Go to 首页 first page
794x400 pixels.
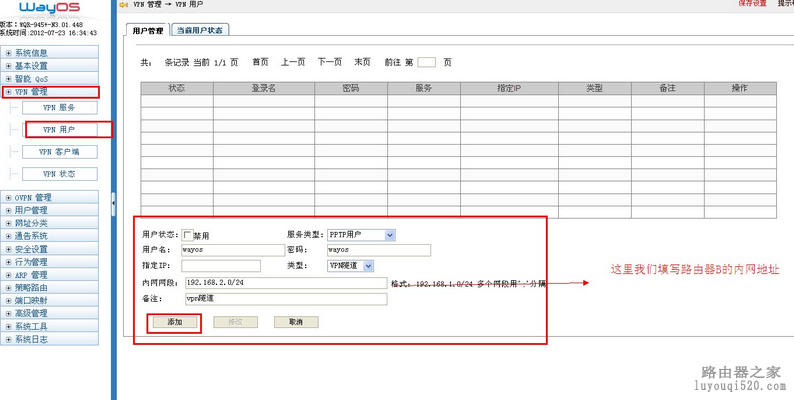(x=260, y=62)
